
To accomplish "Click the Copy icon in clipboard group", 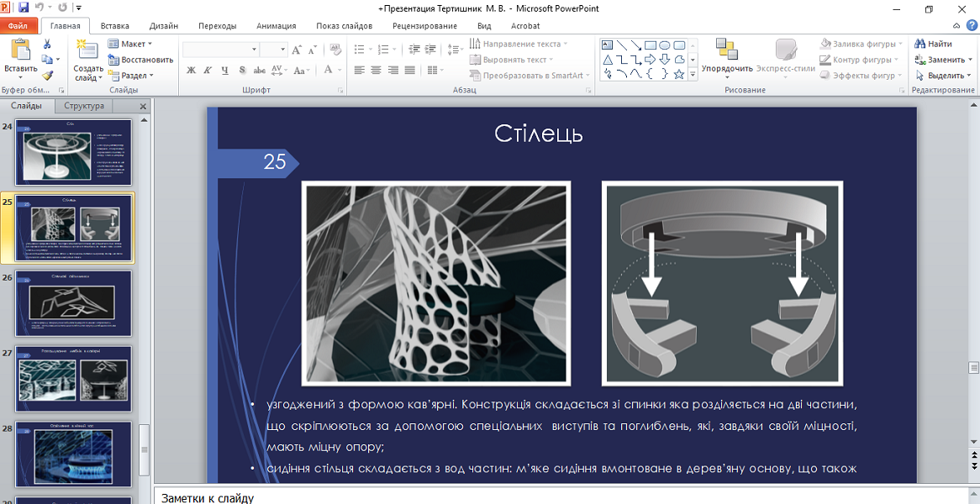I will 47,60.
